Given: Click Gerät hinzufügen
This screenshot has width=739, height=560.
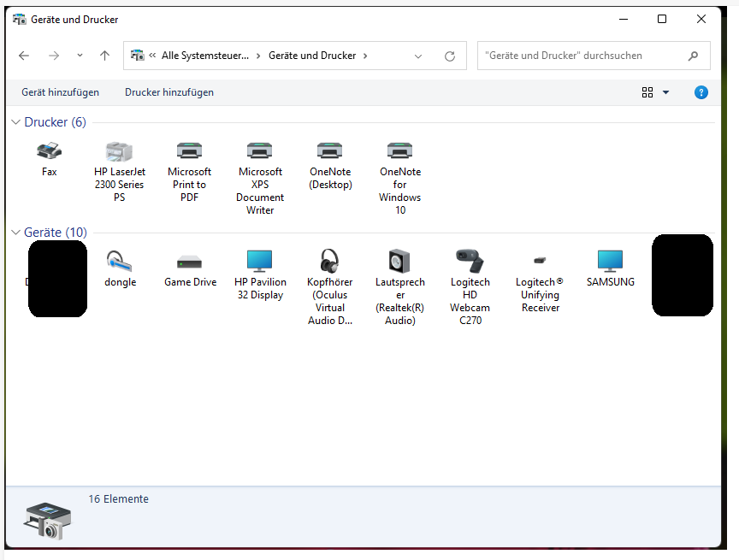Looking at the screenshot, I should [61, 92].
